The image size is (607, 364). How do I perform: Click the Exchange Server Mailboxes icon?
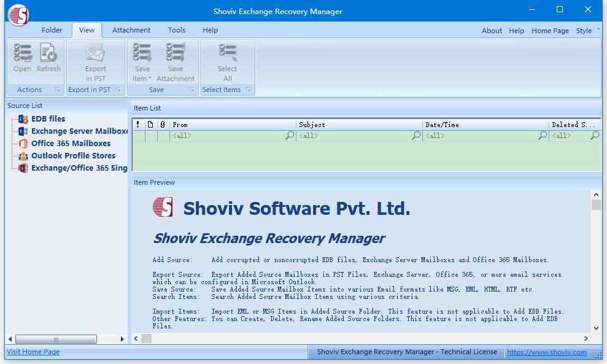[23, 131]
